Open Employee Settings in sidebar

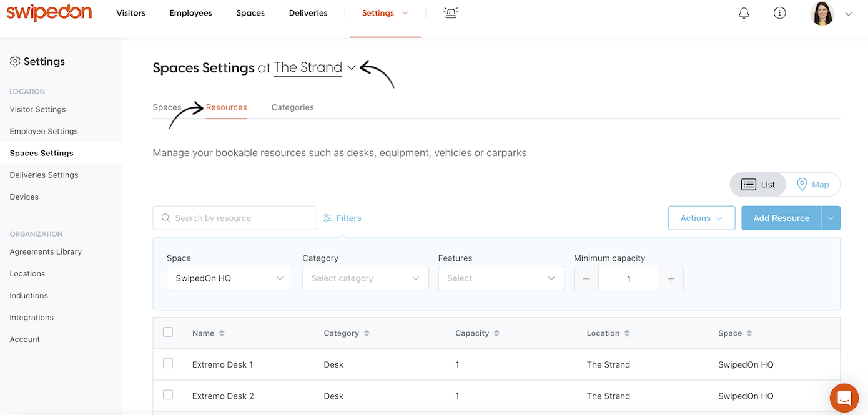click(x=44, y=131)
